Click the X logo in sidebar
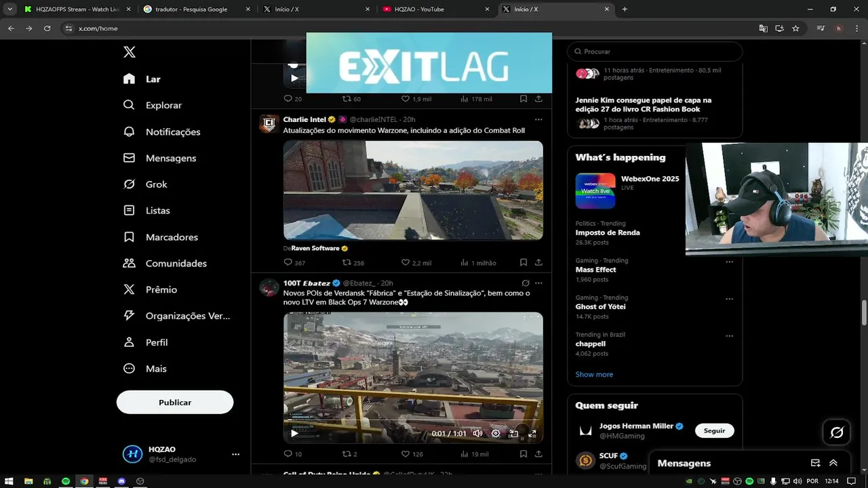This screenshot has height=488, width=868. coord(130,52)
